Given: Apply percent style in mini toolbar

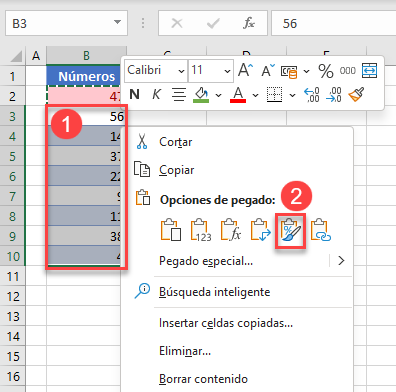Looking at the screenshot, I should 326,71.
